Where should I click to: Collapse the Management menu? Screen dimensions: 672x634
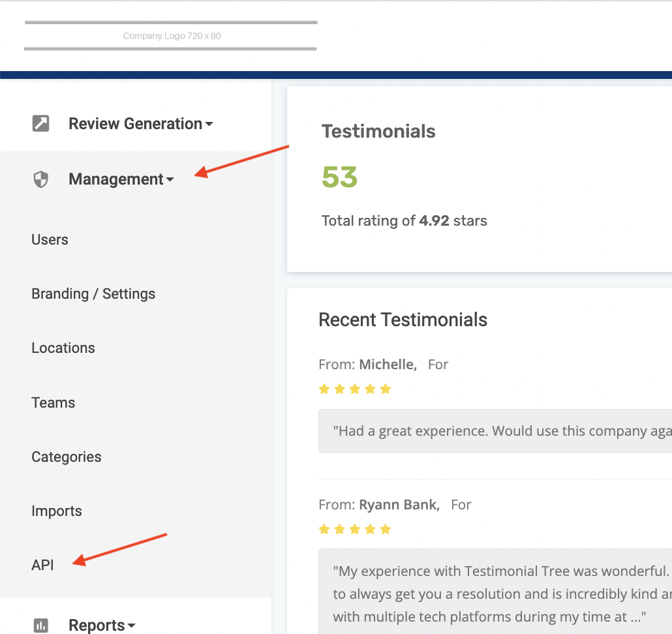pyautogui.click(x=121, y=179)
